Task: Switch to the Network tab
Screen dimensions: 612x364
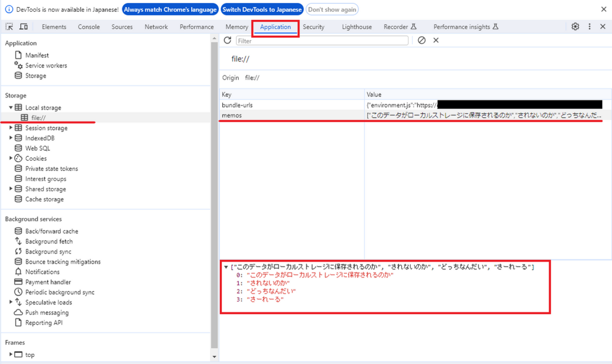Action: (156, 27)
